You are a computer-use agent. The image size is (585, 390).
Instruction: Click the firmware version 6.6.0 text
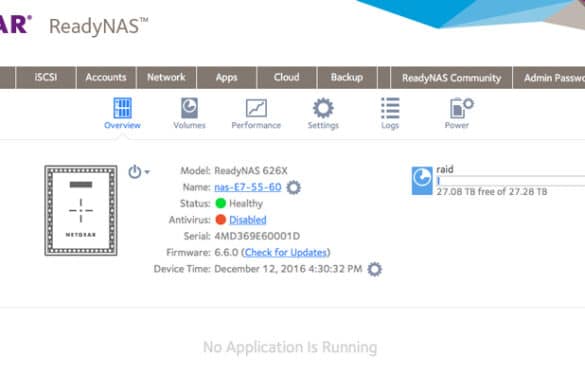tap(226, 253)
